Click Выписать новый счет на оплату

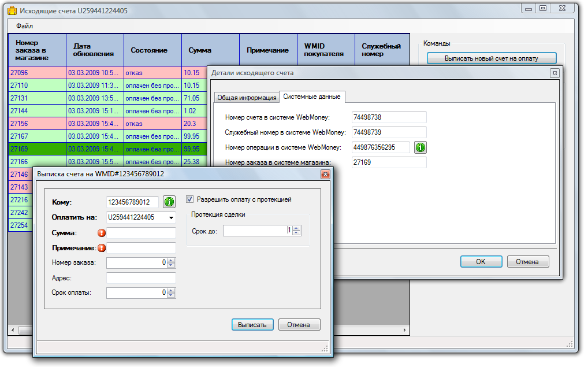(x=491, y=58)
